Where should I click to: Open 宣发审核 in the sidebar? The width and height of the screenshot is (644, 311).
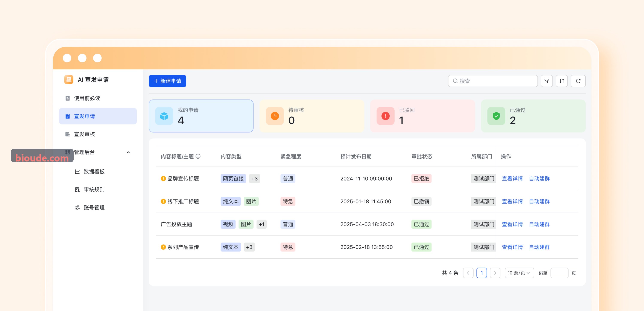[98, 134]
